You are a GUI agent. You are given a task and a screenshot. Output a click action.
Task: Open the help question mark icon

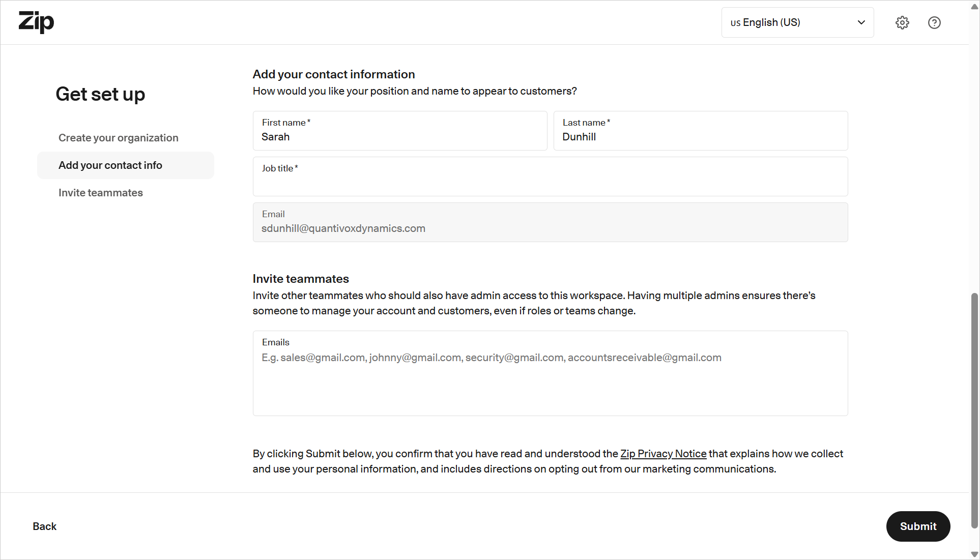point(934,22)
